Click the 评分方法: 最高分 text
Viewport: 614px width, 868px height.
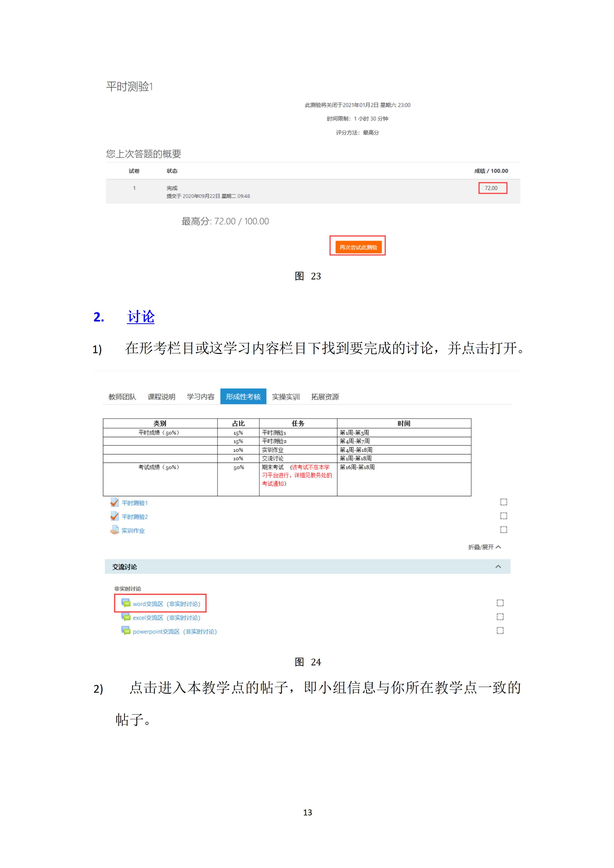tap(357, 133)
